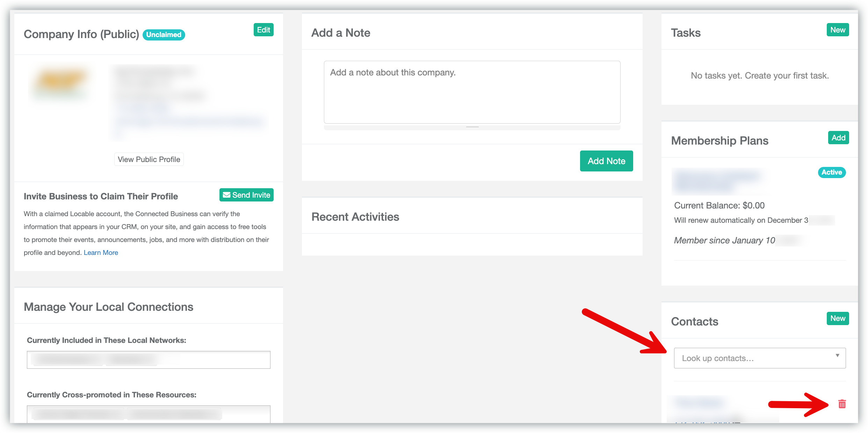Click the Unclaimed status badge

164,35
